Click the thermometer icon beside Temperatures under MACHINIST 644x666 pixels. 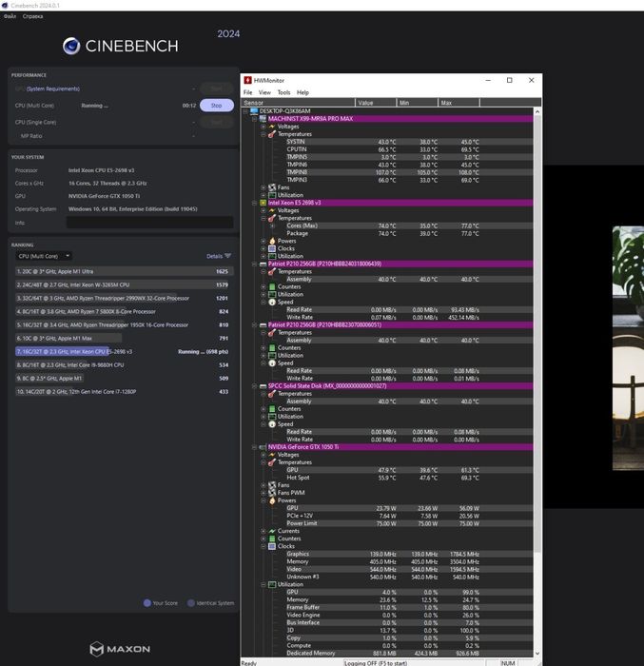[272, 134]
